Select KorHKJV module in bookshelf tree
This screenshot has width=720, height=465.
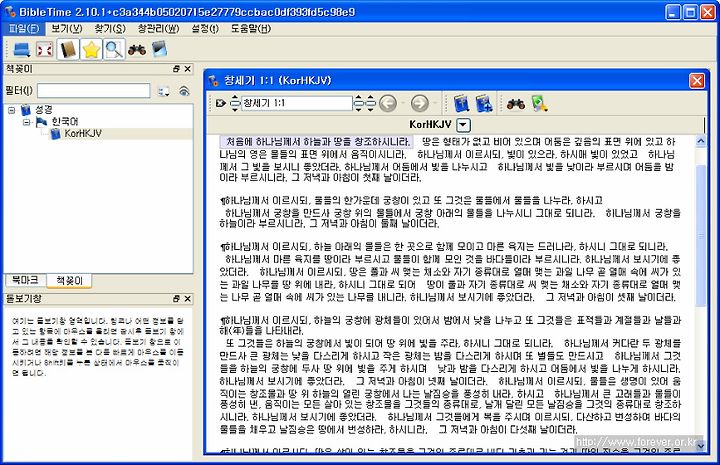click(x=83, y=134)
